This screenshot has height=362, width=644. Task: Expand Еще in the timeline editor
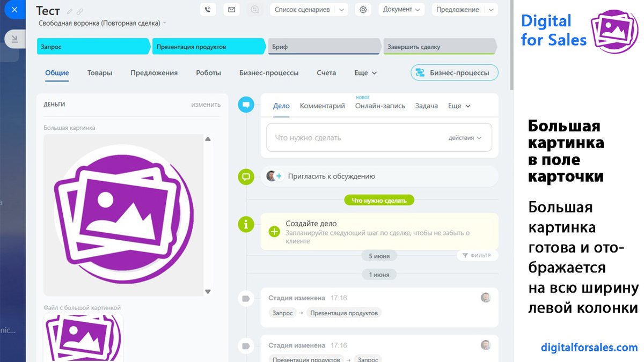[x=459, y=106]
